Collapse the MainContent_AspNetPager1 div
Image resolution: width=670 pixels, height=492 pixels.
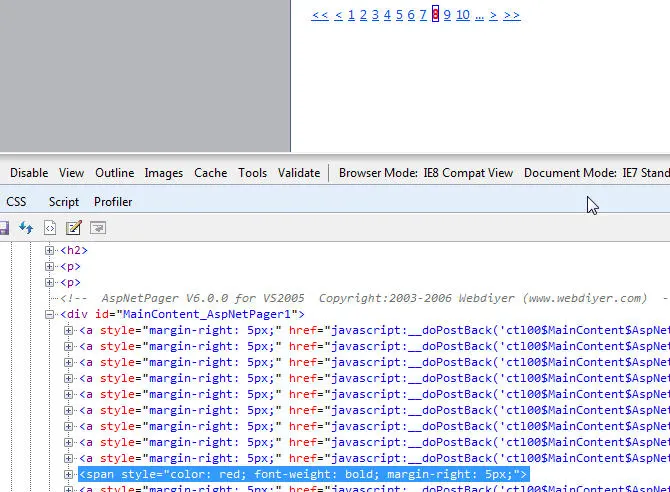point(52,314)
